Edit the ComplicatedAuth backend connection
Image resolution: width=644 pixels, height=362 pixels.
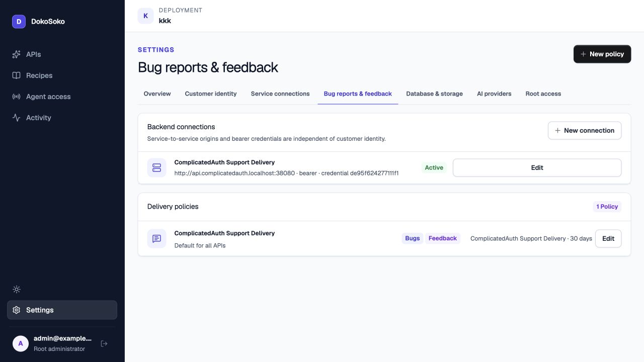537,167
